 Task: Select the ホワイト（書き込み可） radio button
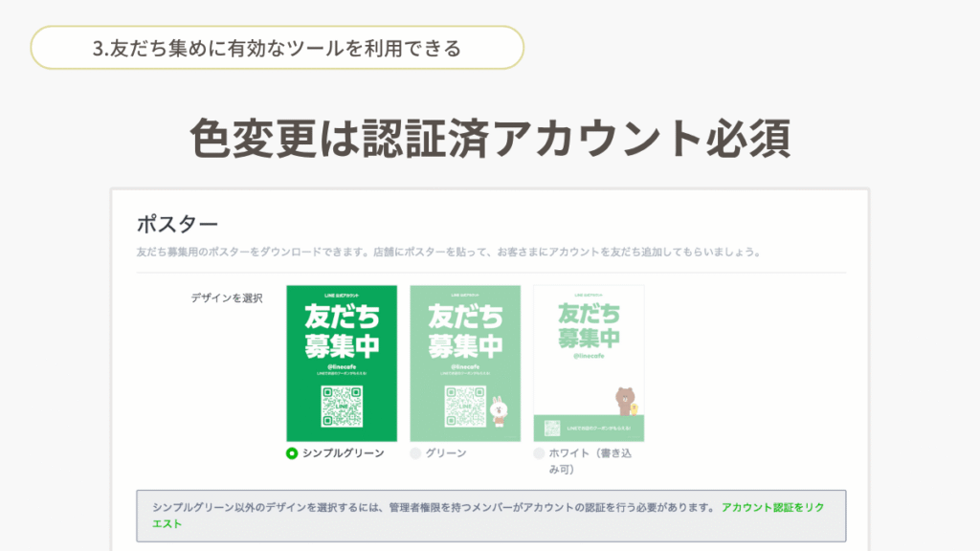[x=539, y=452]
